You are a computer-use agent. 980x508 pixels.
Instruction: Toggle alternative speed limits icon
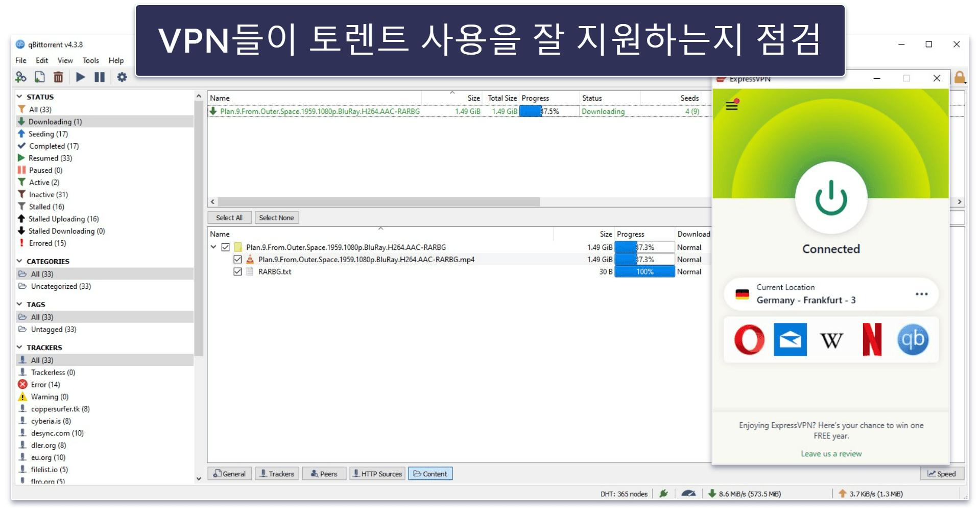[688, 493]
